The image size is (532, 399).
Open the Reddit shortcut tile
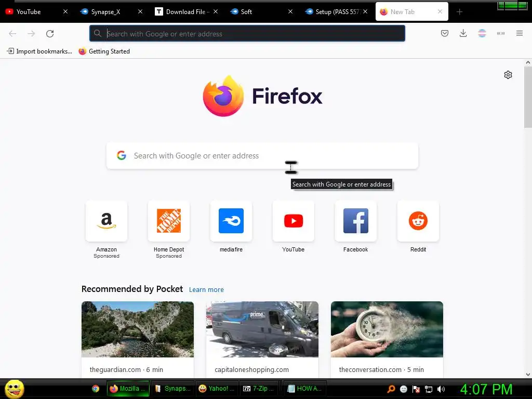click(x=418, y=221)
